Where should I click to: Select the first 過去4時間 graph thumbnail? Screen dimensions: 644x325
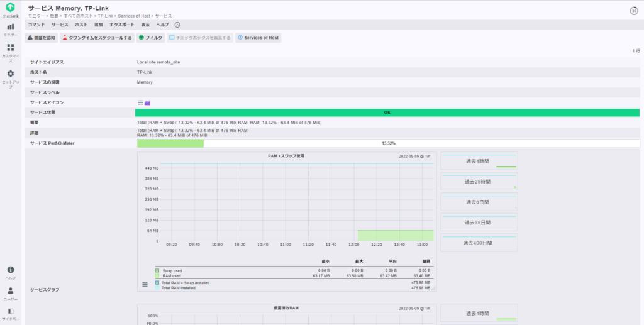[479, 162]
